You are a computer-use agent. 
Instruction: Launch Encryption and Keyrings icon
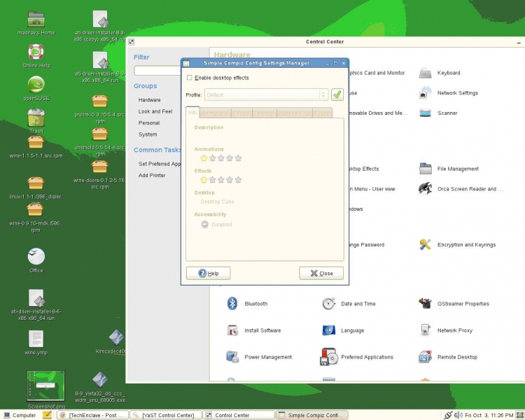425,245
